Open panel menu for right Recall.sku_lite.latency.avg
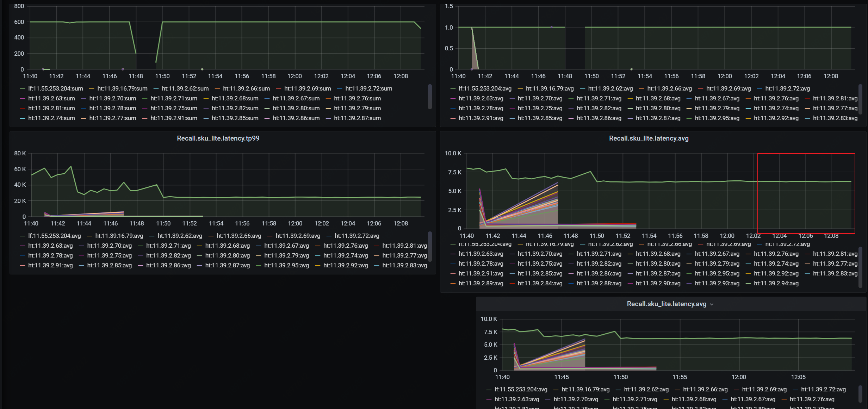868x409 pixels. click(649, 138)
